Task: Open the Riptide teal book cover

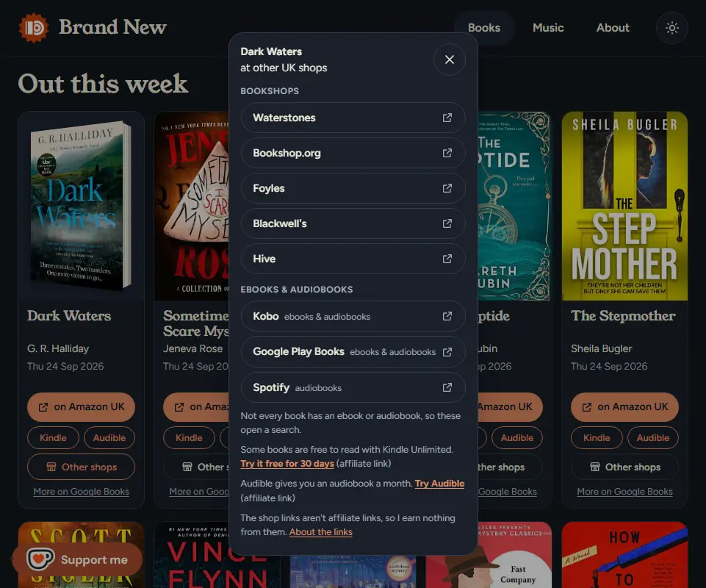Action: [514, 206]
